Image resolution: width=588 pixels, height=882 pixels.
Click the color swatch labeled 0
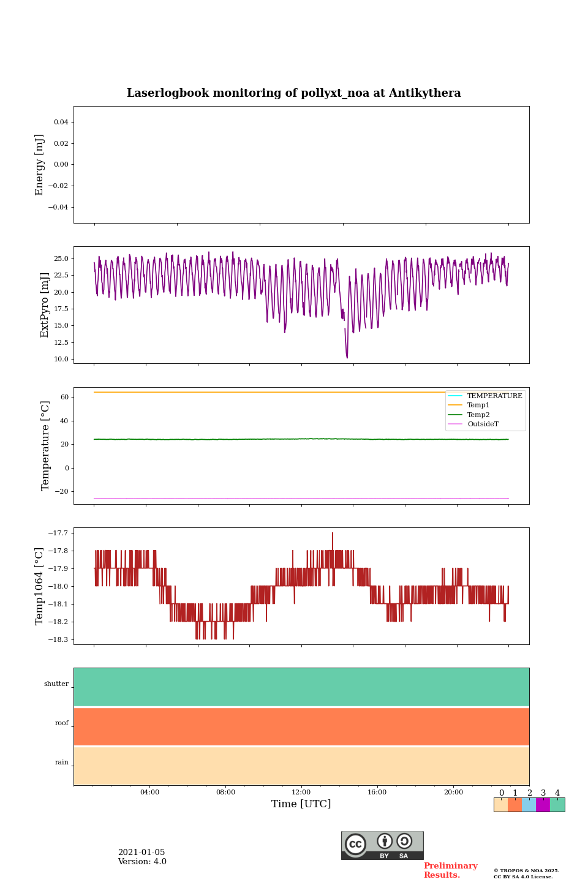(x=501, y=805)
